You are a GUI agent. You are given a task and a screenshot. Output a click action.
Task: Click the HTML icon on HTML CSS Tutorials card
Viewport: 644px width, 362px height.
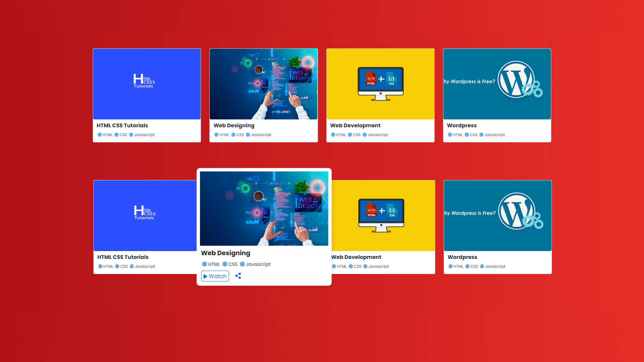pyautogui.click(x=99, y=134)
